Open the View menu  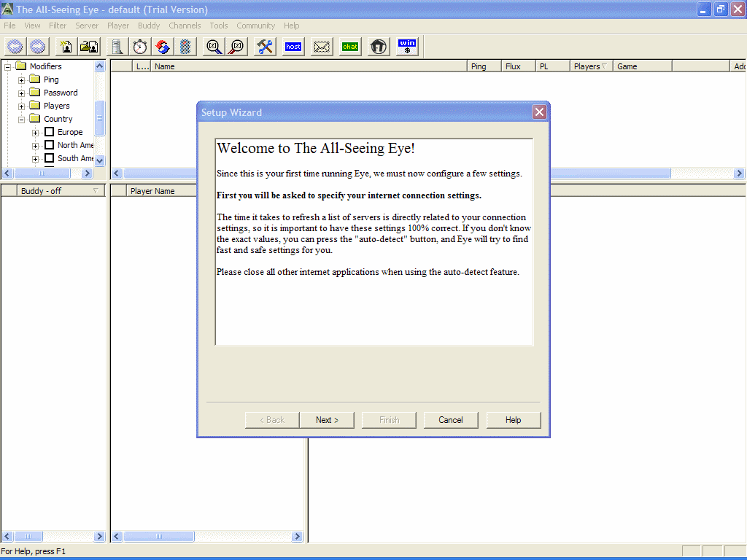(32, 26)
